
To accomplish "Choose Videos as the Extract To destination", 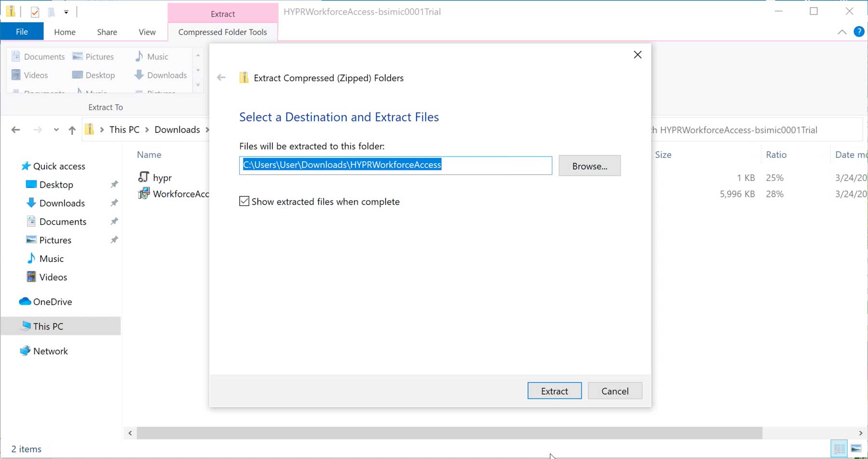I will [x=29, y=75].
